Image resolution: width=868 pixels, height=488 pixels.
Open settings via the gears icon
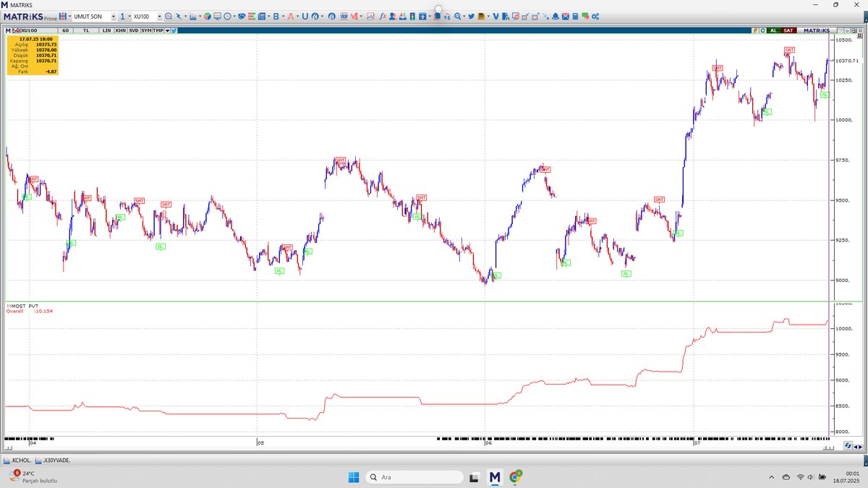595,16
